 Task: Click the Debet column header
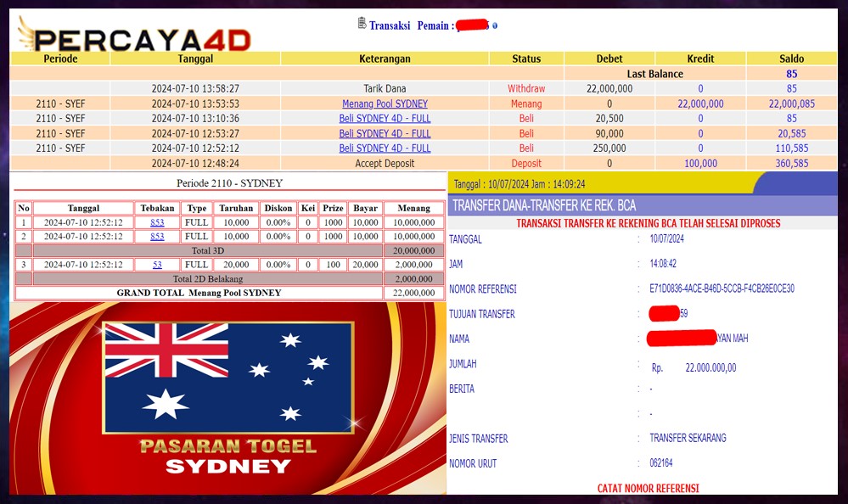(609, 59)
